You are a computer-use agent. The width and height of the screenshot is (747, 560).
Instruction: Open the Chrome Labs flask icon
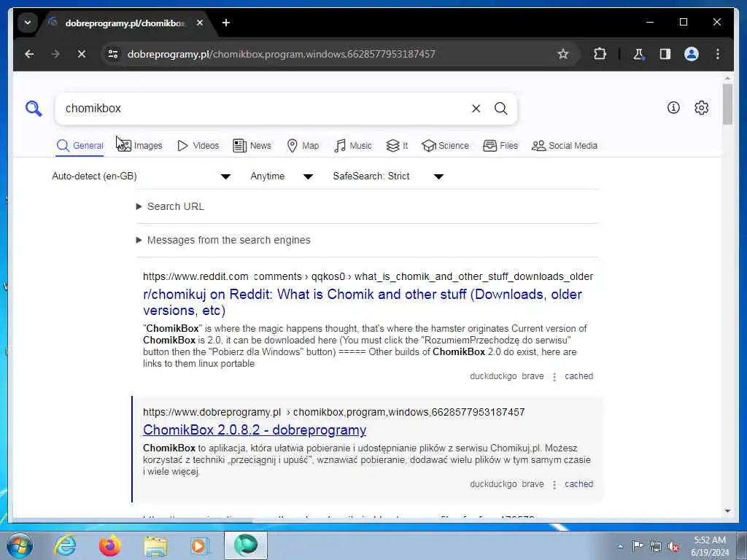pos(638,54)
